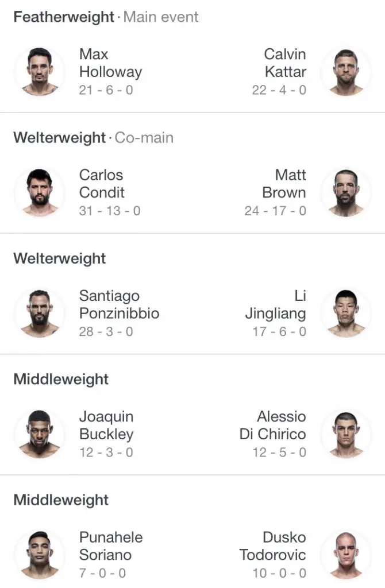The width and height of the screenshot is (385, 588).
Task: Tap Joaquin Buckley's avatar image
Action: (40, 434)
